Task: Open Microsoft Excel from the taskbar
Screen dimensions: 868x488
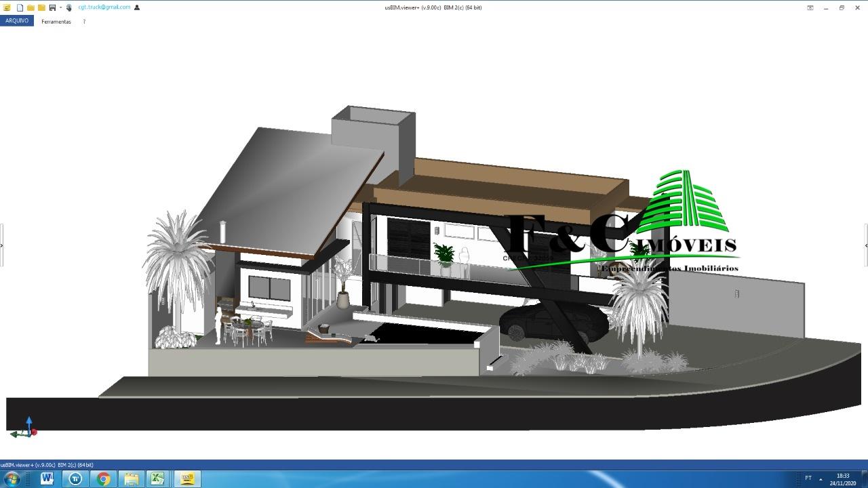Action: pos(157,479)
